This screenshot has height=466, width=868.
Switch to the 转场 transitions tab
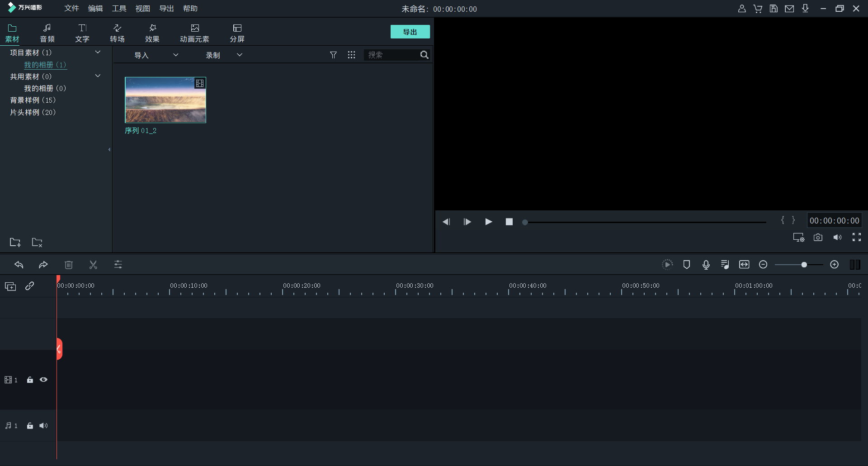(117, 33)
